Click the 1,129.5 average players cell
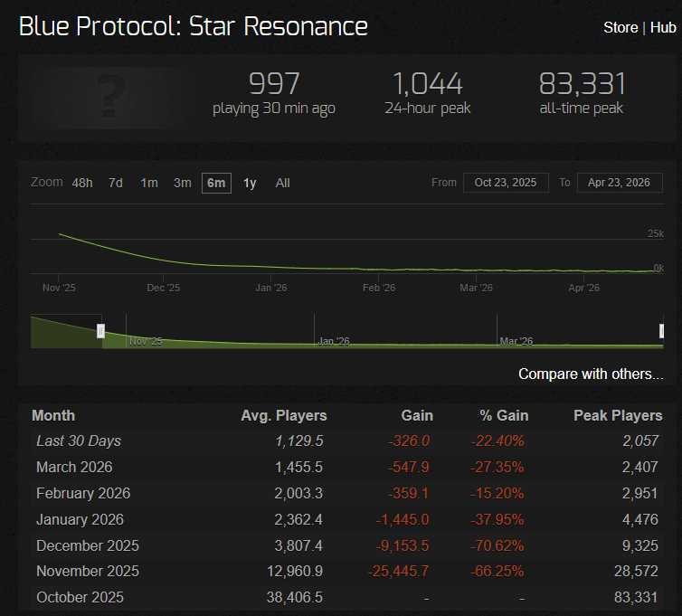 click(x=298, y=441)
